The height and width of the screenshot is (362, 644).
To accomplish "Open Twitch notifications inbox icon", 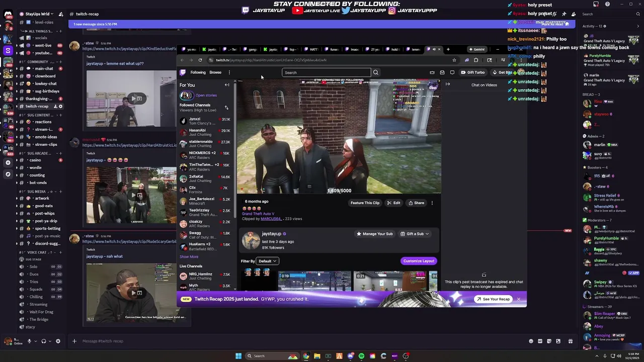I will tap(442, 72).
